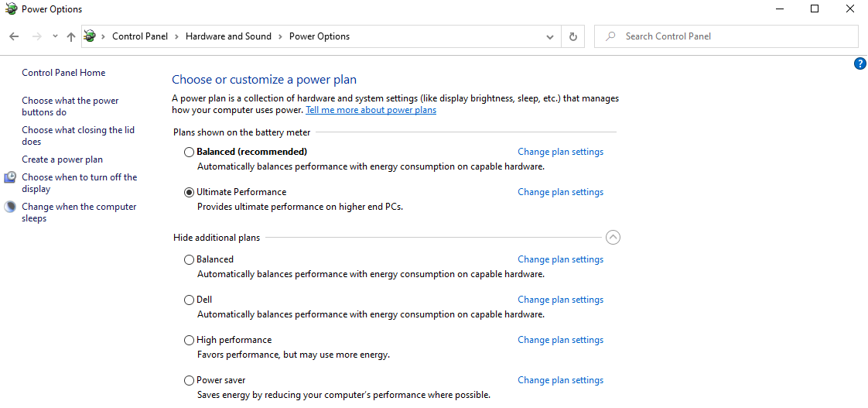Collapse the additional plans section

click(x=613, y=237)
